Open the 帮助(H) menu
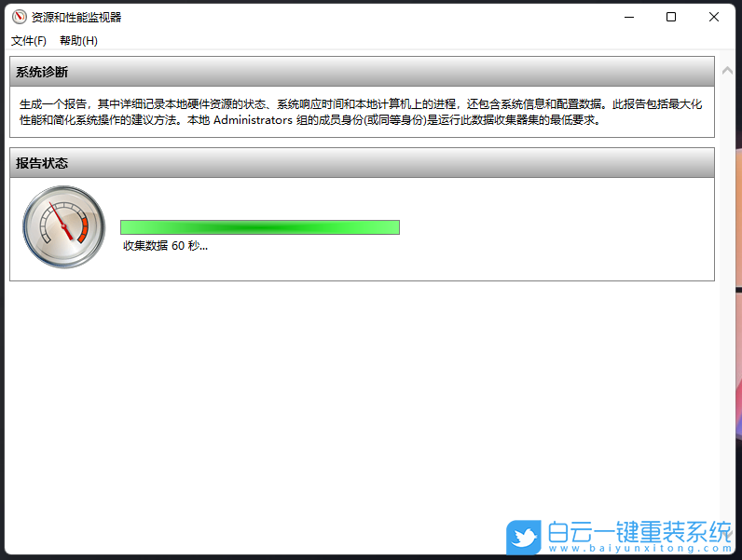The image size is (742, 560). coord(78,41)
